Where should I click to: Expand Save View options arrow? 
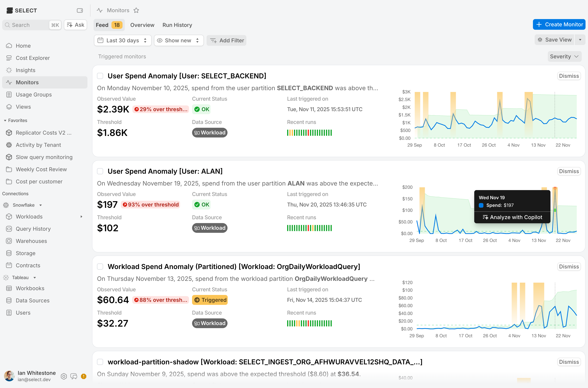pos(580,40)
